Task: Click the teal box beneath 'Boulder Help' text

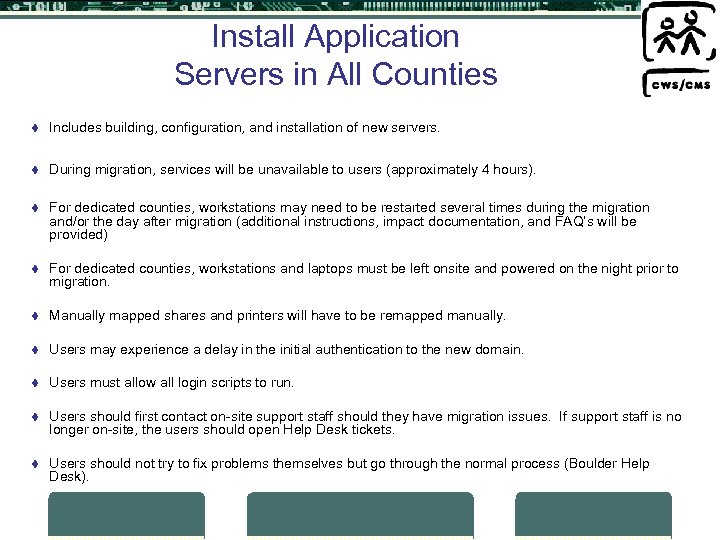Action: [593, 514]
